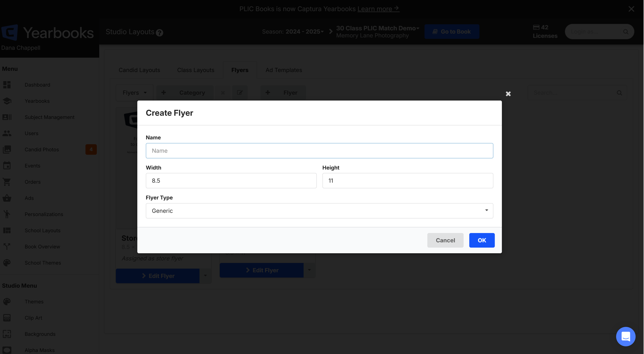Close the Create Flyer dialog with X

pos(508,94)
